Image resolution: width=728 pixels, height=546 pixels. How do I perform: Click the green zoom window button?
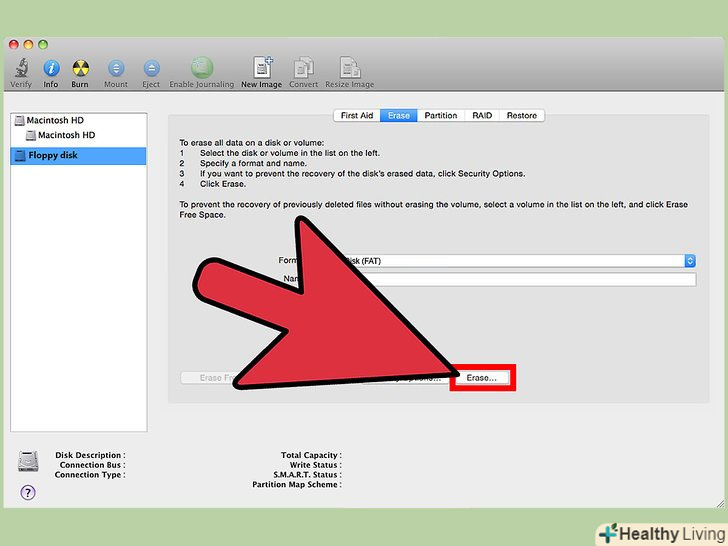[x=43, y=45]
